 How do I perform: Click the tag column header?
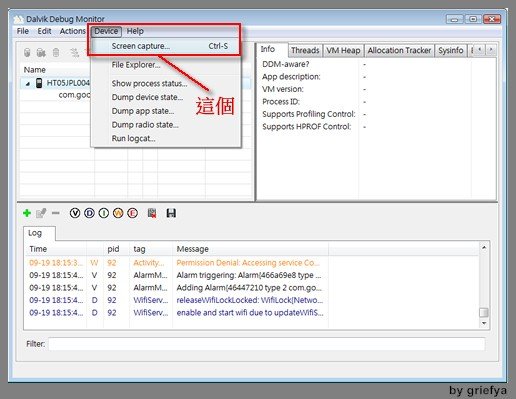tap(151, 249)
